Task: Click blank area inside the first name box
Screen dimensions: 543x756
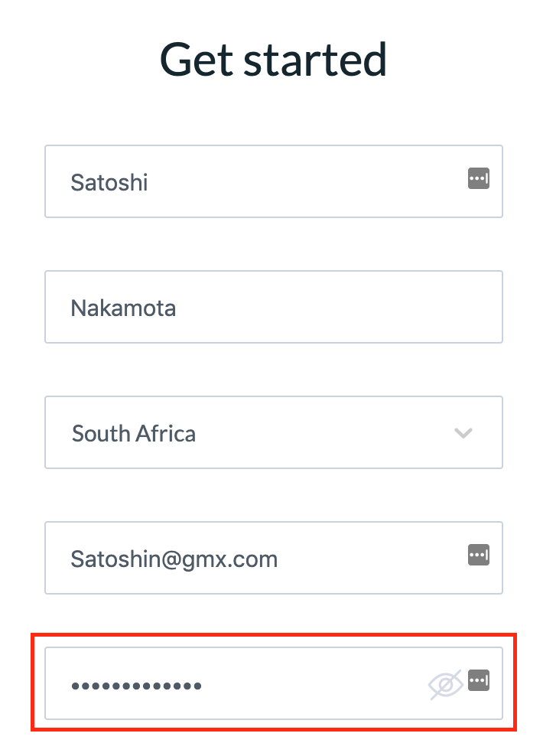Action: (x=308, y=182)
